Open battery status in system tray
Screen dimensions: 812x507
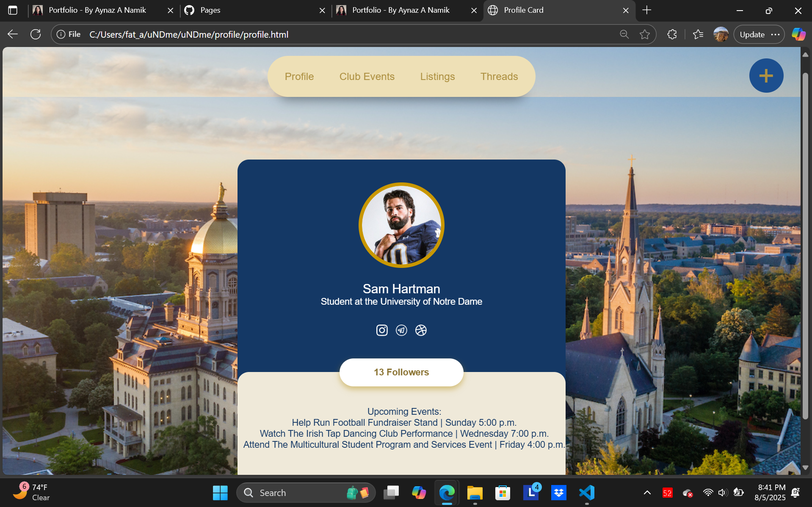[738, 493]
